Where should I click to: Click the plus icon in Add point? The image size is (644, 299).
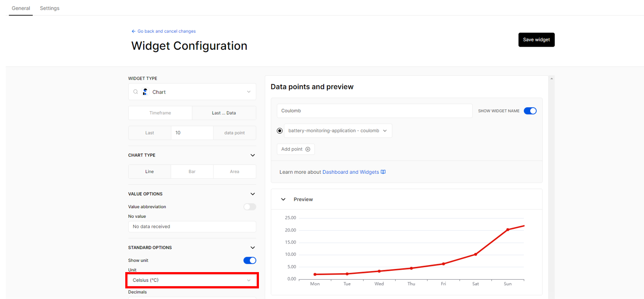308,149
